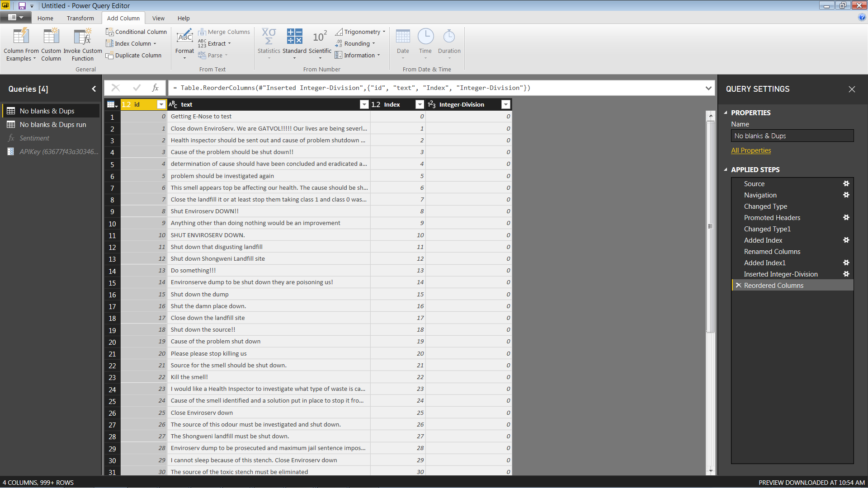This screenshot has width=868, height=488.
Task: Click Invoke Custom Function icon
Action: (83, 37)
